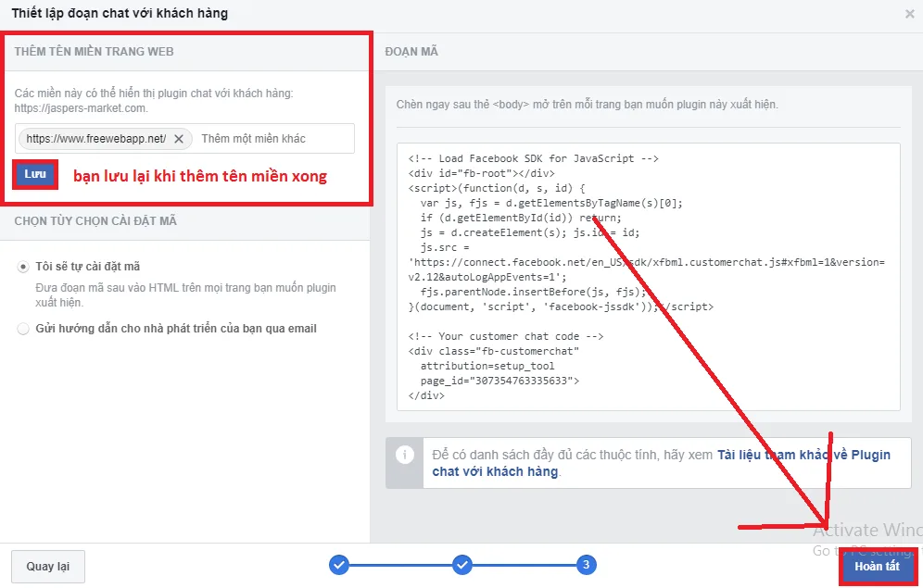
Task: Click the "Chèn ngay sau thẻ <body>" instruction text
Action: (x=587, y=105)
